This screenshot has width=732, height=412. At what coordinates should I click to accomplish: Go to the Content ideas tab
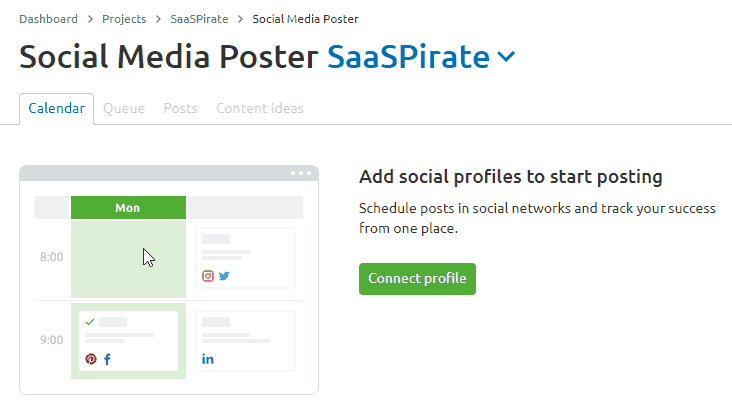(260, 109)
